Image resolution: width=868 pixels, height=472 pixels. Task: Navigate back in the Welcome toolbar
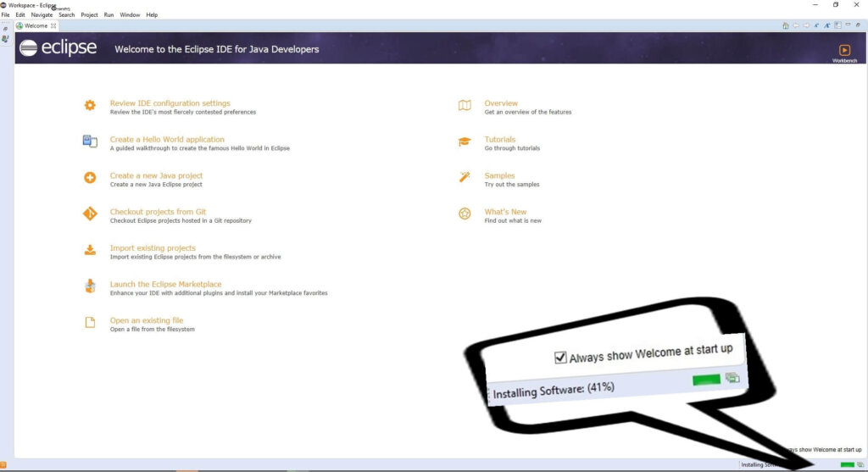tap(796, 25)
